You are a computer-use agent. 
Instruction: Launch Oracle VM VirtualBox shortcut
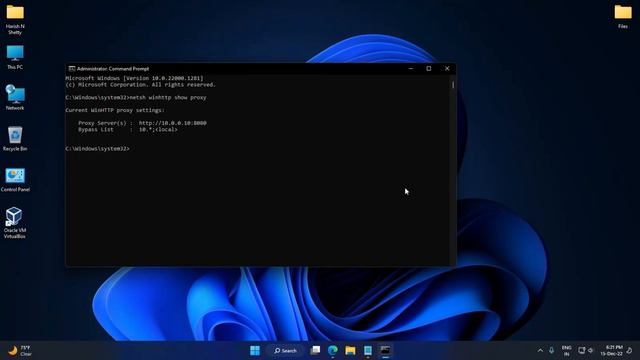pos(15,223)
